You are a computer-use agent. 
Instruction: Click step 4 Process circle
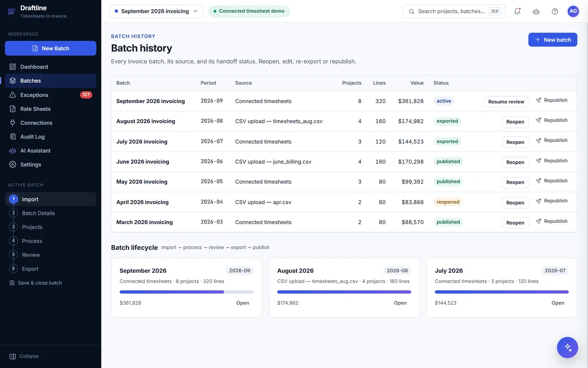(13, 241)
